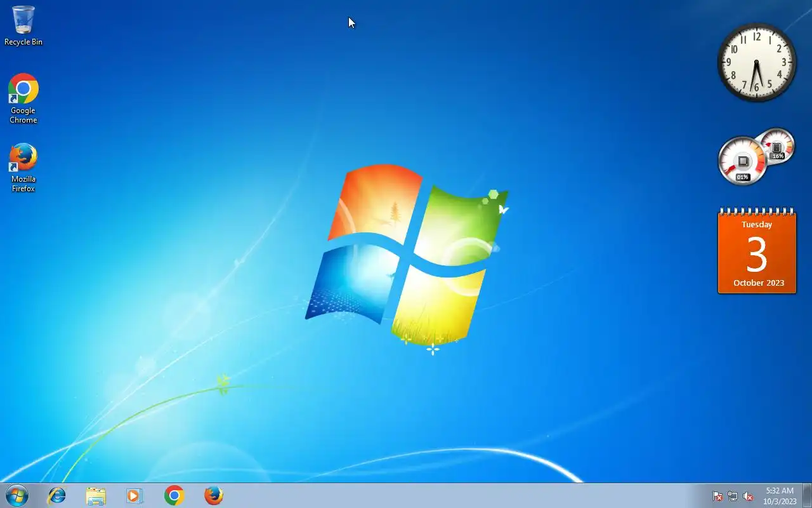The width and height of the screenshot is (812, 508).
Task: Open the taskbar date and time
Action: (x=780, y=496)
